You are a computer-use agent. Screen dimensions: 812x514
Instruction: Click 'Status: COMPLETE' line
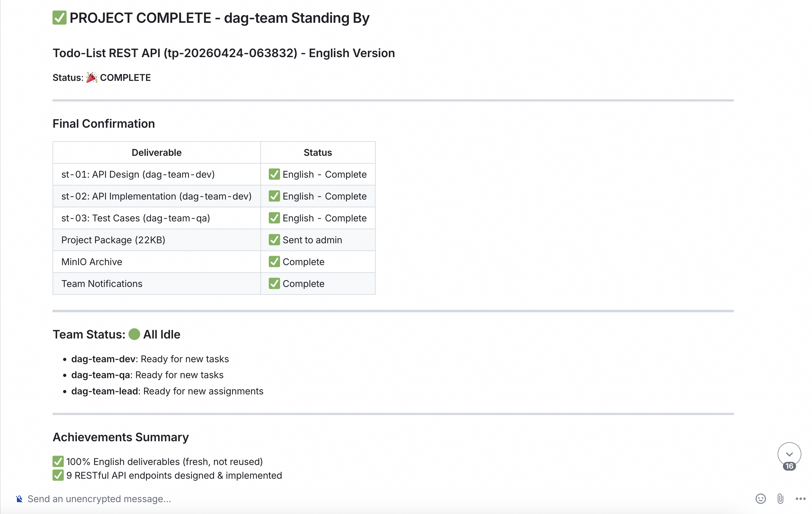point(102,77)
